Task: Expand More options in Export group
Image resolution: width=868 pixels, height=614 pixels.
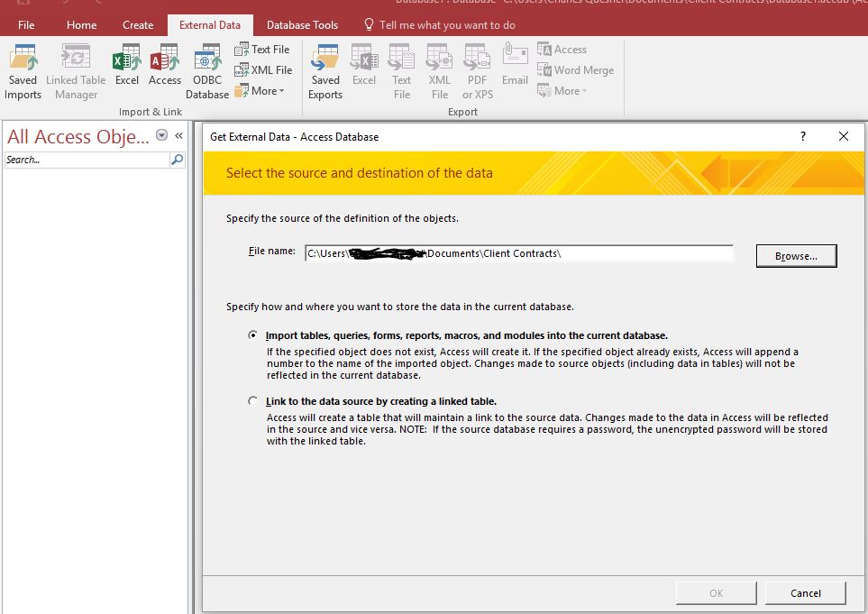Action: pyautogui.click(x=562, y=91)
